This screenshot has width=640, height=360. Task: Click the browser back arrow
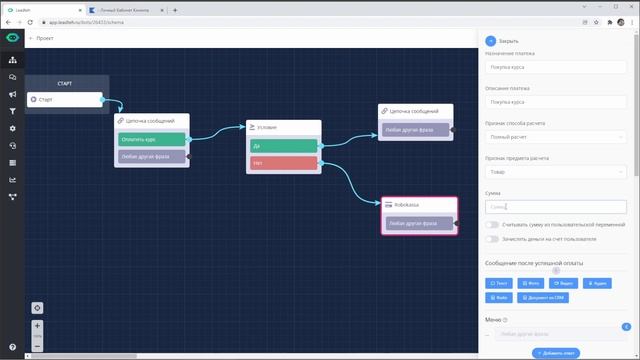(x=9, y=22)
